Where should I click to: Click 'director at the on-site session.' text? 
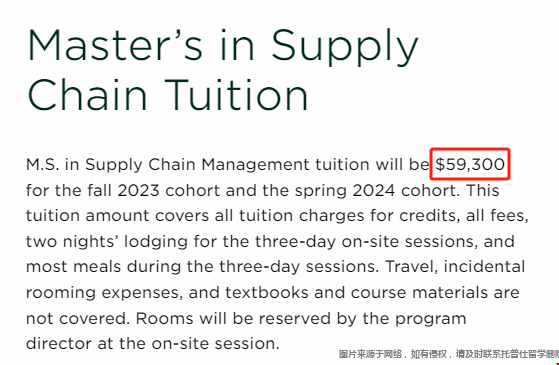point(153,344)
